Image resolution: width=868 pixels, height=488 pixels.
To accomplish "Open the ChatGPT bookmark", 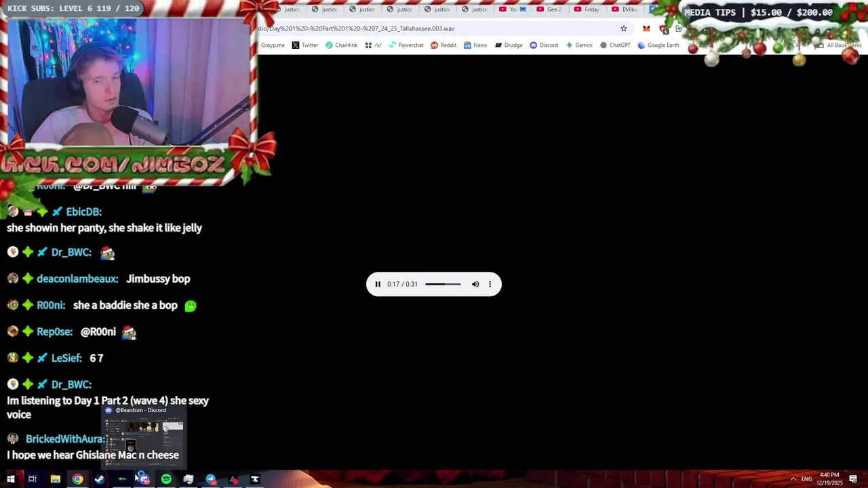I will pos(615,45).
